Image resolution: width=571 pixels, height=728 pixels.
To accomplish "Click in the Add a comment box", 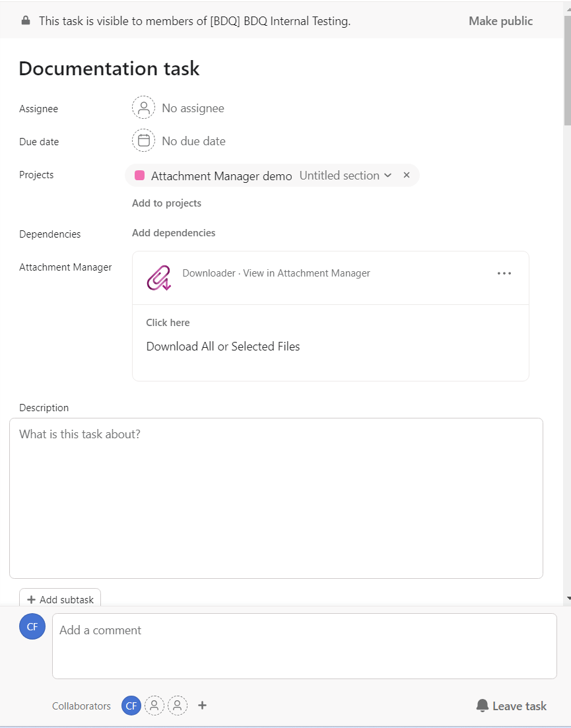I will (x=304, y=645).
